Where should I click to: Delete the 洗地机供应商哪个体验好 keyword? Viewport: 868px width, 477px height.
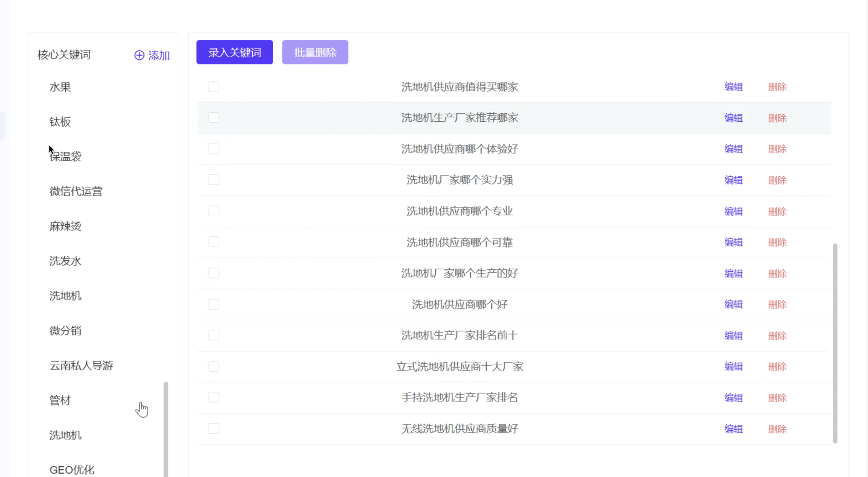777,149
